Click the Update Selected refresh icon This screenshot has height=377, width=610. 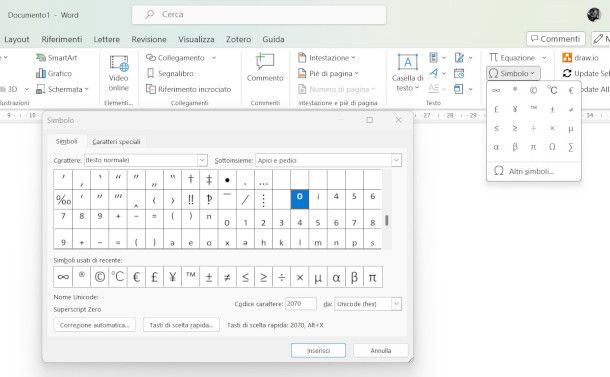[567, 73]
